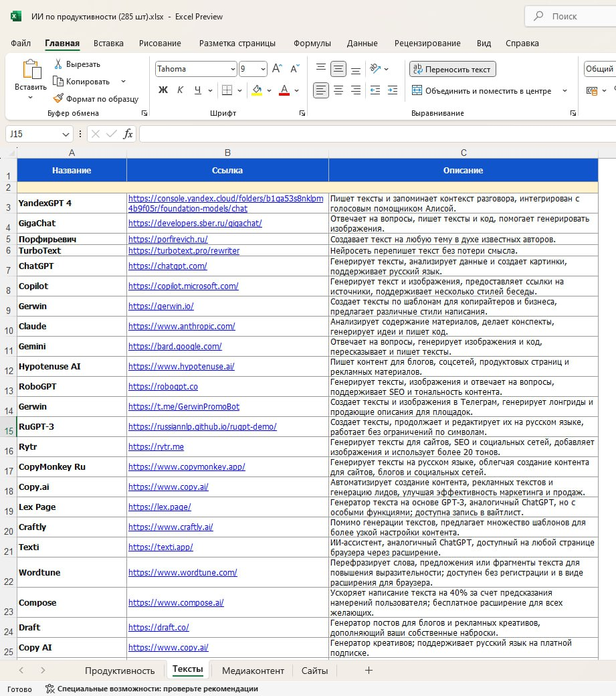Open the www.anthropic.com link
The image size is (616, 696).
point(181,327)
